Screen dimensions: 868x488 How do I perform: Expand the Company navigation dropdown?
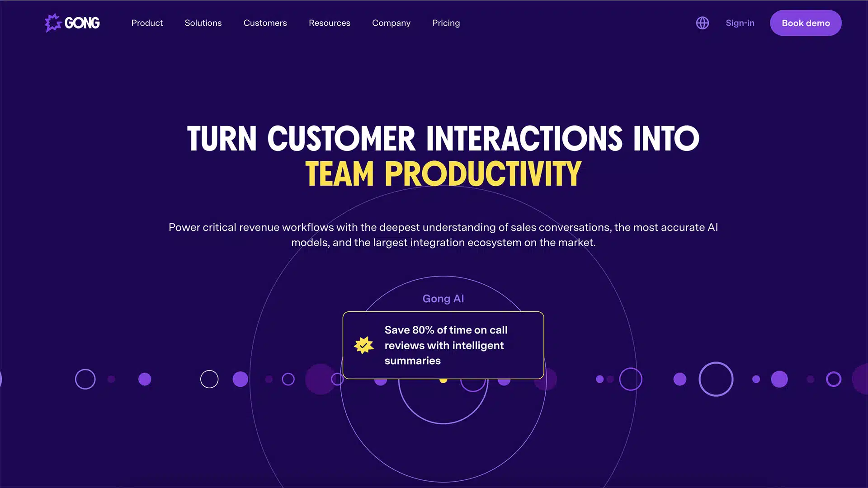point(391,23)
